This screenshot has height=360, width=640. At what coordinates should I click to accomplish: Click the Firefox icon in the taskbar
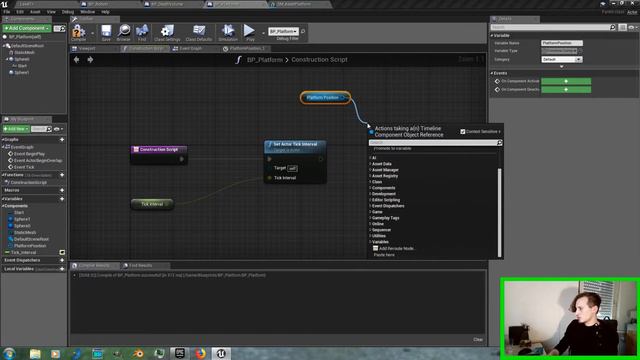tap(200, 353)
